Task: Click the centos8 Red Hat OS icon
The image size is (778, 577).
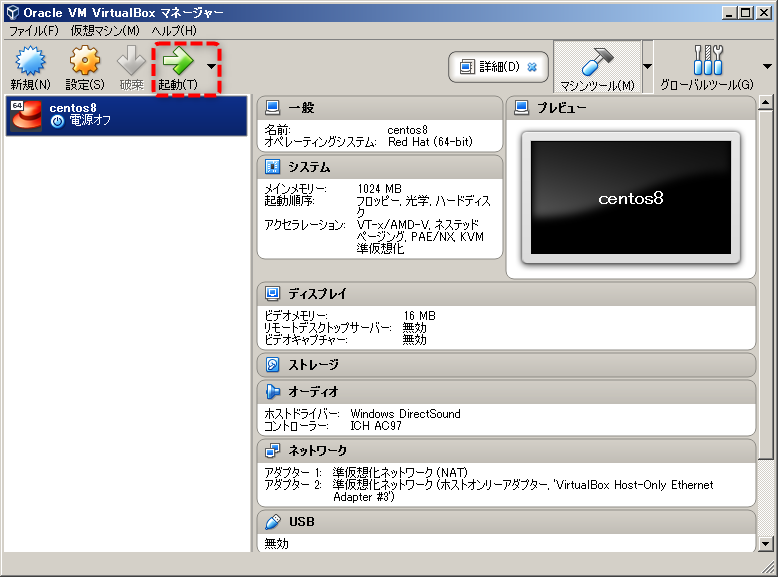Action: point(26,115)
